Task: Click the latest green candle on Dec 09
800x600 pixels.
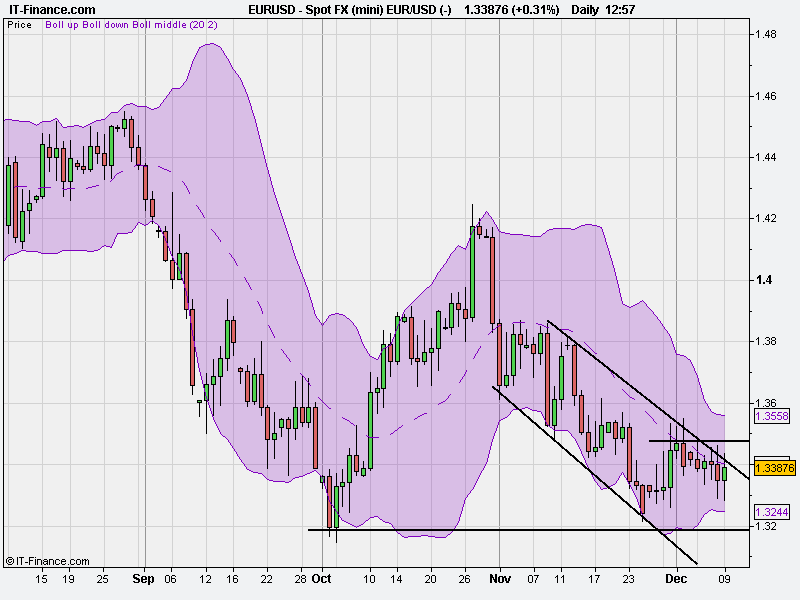Action: pyautogui.click(x=724, y=474)
